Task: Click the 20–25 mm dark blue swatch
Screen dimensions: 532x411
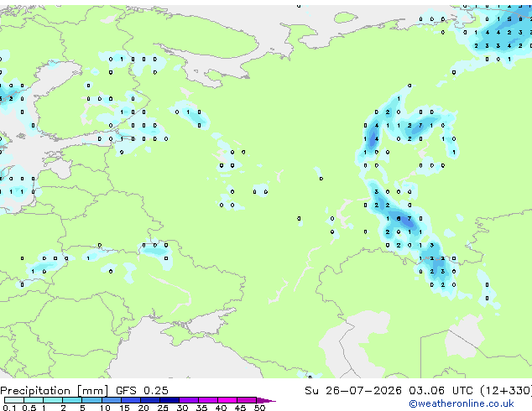Action: point(149,400)
